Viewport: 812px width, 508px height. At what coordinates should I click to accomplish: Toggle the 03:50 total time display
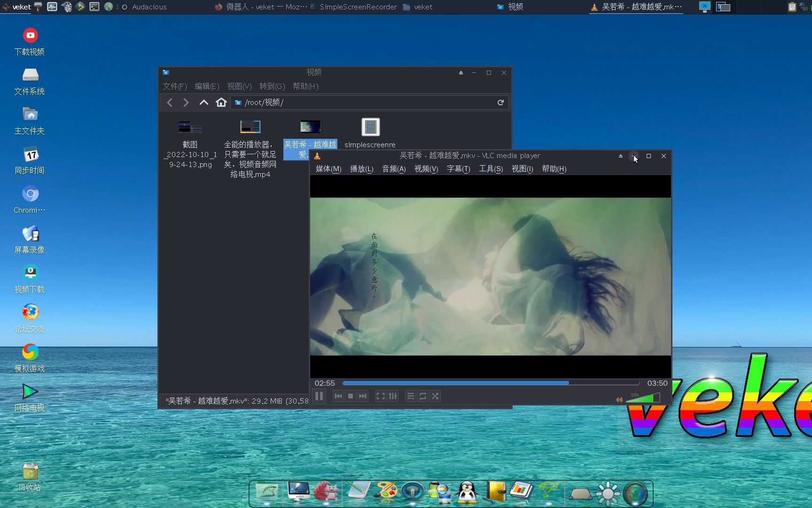pos(657,383)
